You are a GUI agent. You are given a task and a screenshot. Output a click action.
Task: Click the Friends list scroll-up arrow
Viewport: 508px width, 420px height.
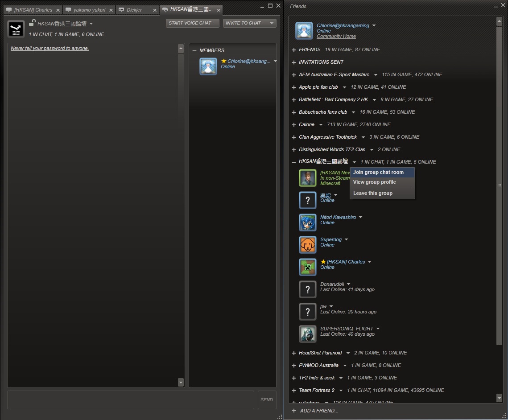(x=499, y=21)
